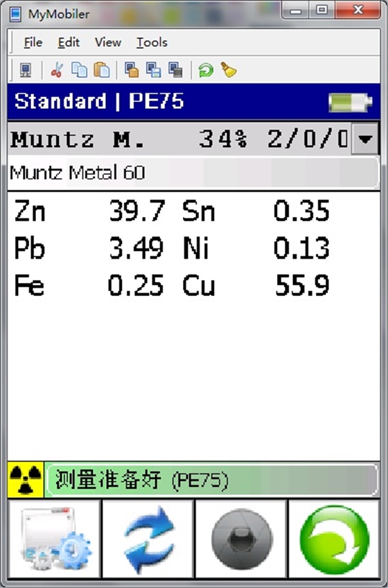Click the record video toolbar icon
The width and height of the screenshot is (388, 588).
[175, 70]
